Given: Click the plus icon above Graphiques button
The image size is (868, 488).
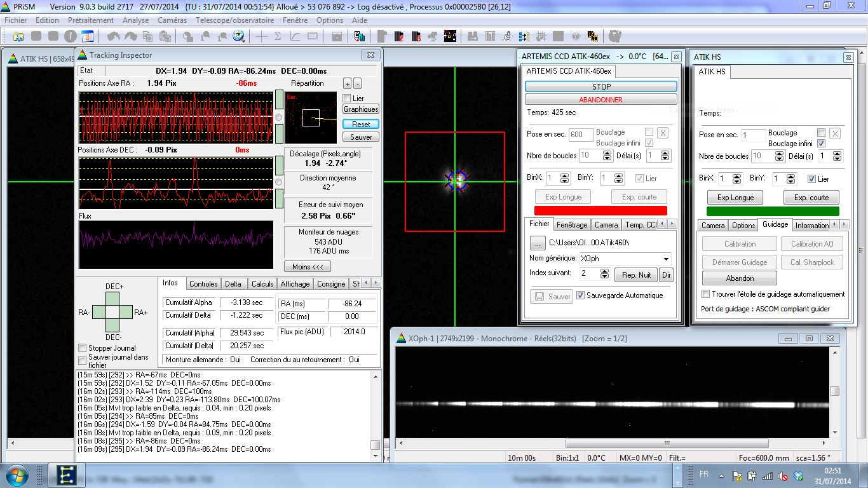Looking at the screenshot, I should 347,83.
